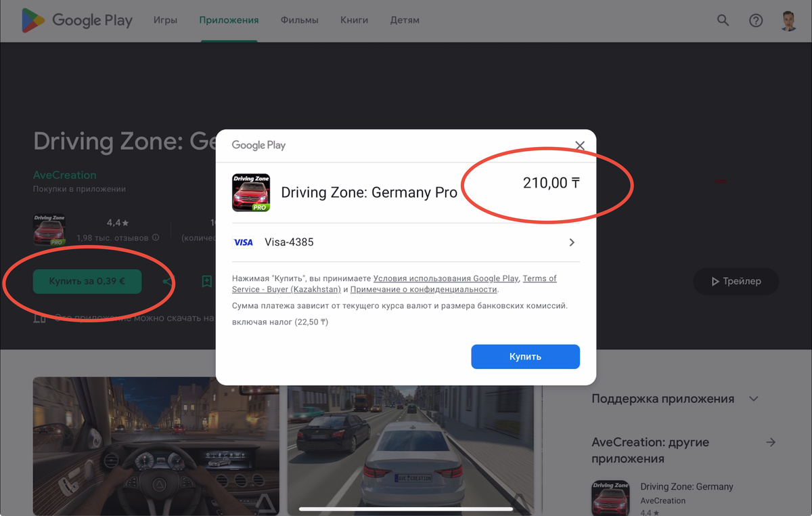Screen dimensions: 812x516
Task: Click the Driving Zone: Germany Pro dialog title
Action: pyautogui.click(x=369, y=192)
